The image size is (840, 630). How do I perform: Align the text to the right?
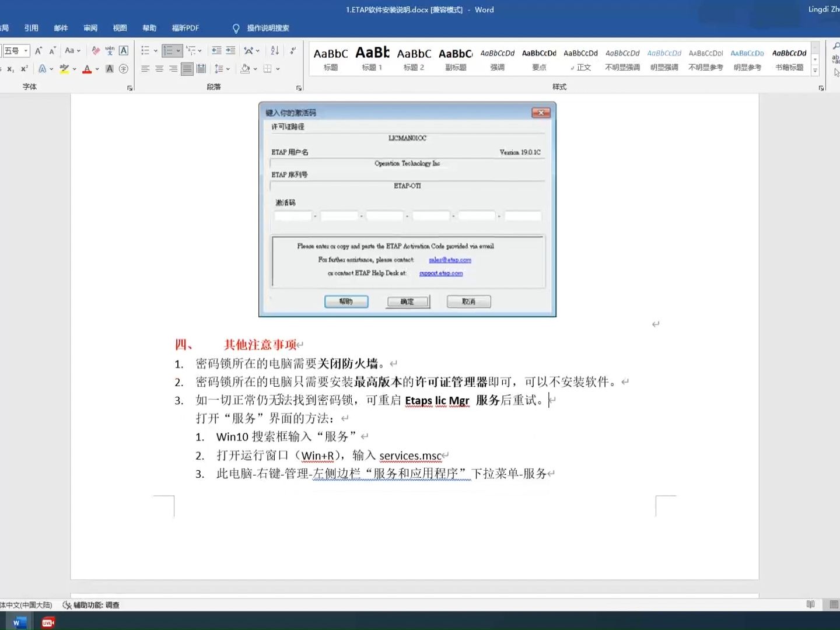[x=173, y=69]
